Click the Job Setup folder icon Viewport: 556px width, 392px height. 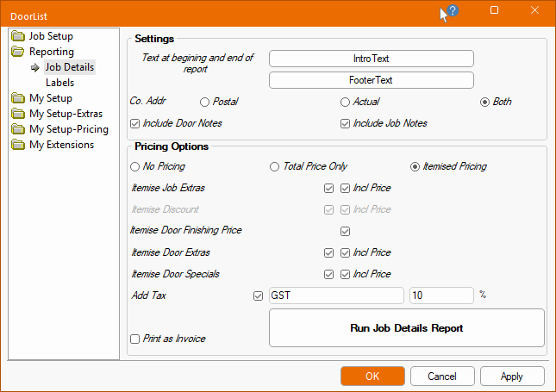(19, 36)
